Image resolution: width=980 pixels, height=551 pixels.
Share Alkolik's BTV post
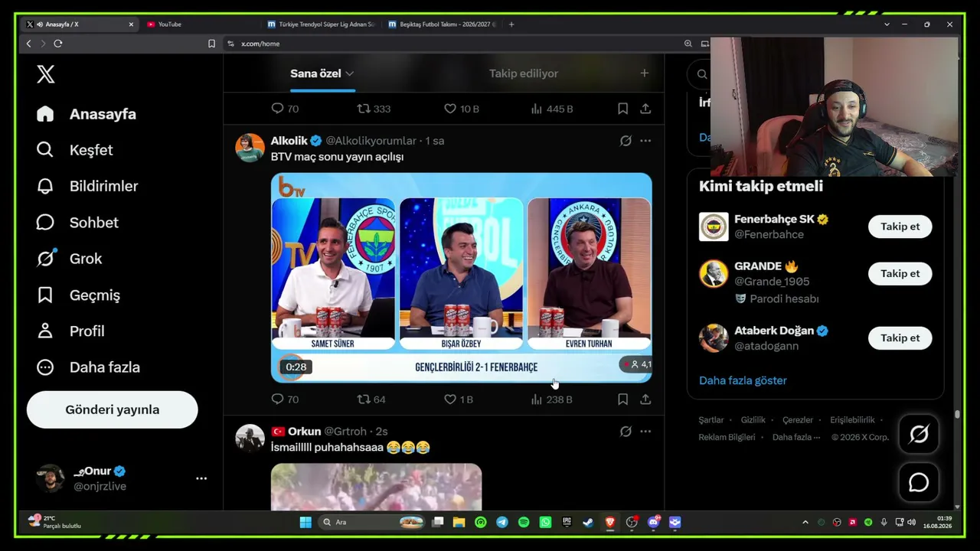(x=645, y=399)
